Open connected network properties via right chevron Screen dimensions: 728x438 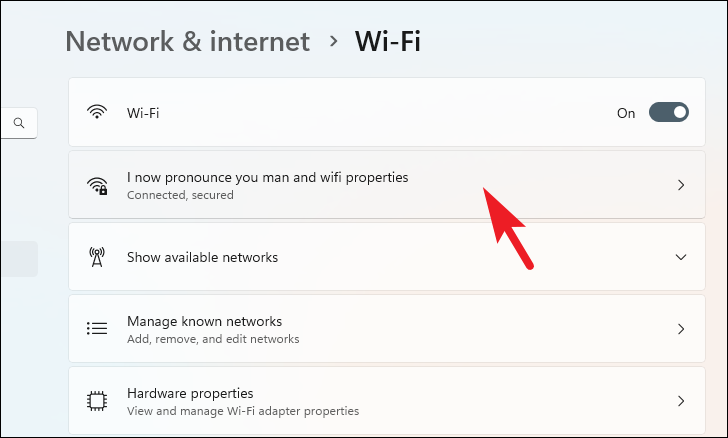tap(681, 185)
